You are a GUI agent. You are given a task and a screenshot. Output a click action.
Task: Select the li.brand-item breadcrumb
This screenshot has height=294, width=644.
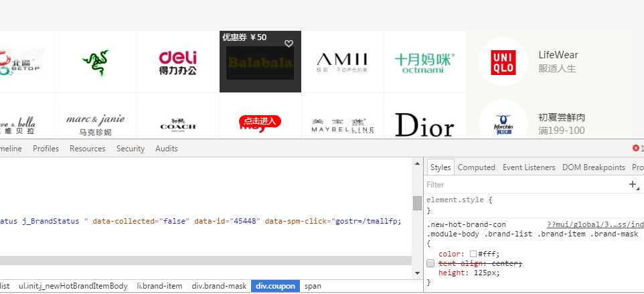click(x=159, y=286)
